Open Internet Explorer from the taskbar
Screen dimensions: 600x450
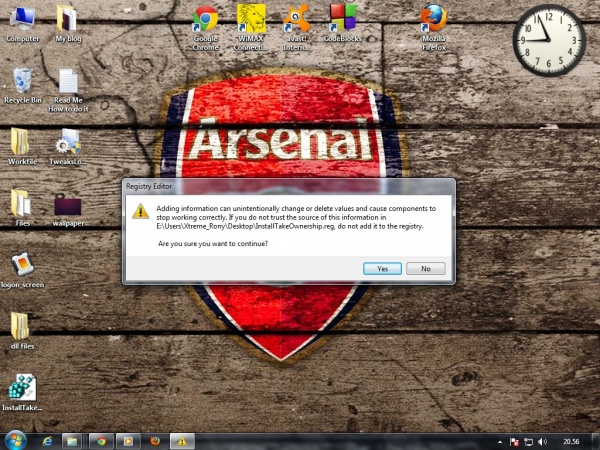coord(47,442)
